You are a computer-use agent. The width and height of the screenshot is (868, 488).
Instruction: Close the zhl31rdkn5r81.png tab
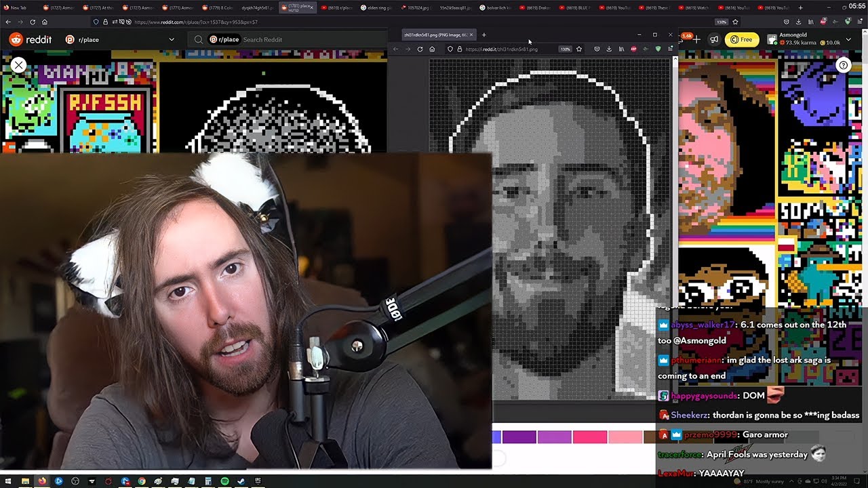pyautogui.click(x=472, y=35)
